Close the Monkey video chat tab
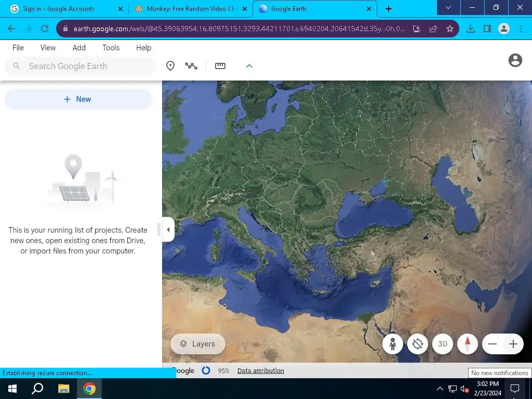This screenshot has width=532, height=399. click(x=245, y=9)
